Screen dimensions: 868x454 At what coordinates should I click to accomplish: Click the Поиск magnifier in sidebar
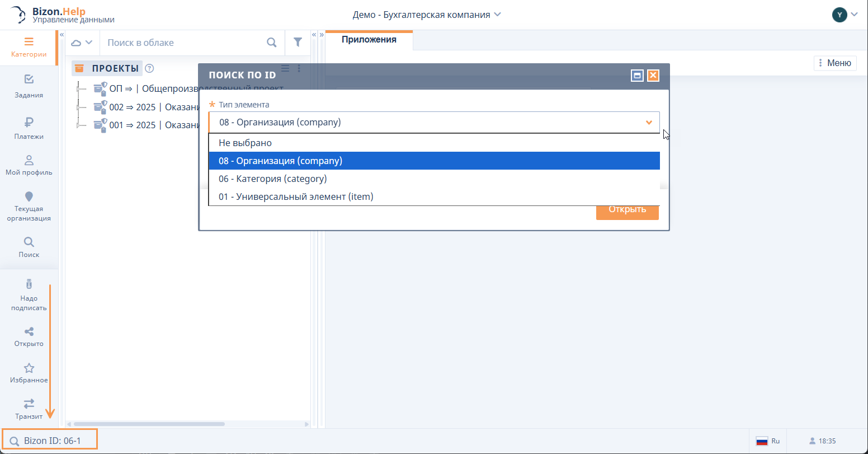(x=29, y=247)
